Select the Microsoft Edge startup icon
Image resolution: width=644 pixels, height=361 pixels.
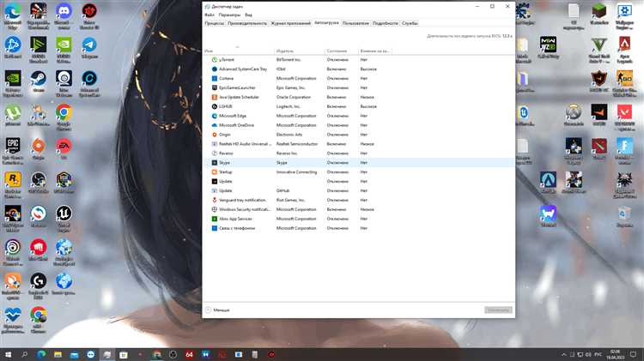pyautogui.click(x=214, y=116)
